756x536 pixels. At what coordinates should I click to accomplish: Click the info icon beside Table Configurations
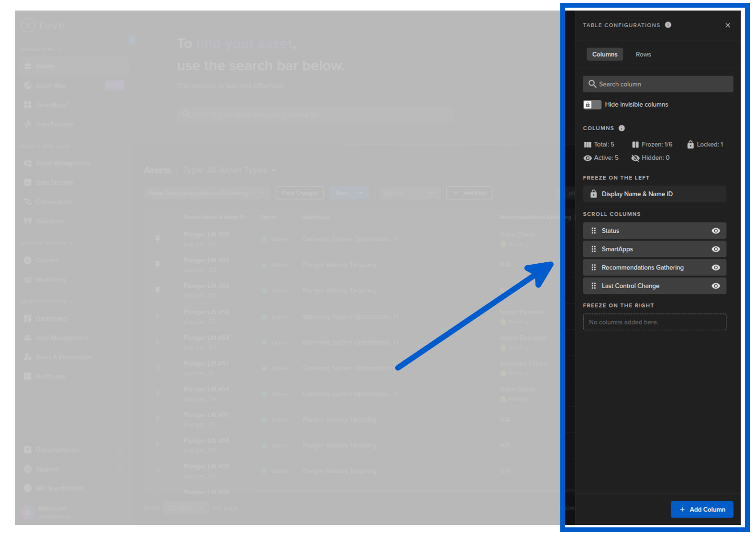tap(668, 25)
